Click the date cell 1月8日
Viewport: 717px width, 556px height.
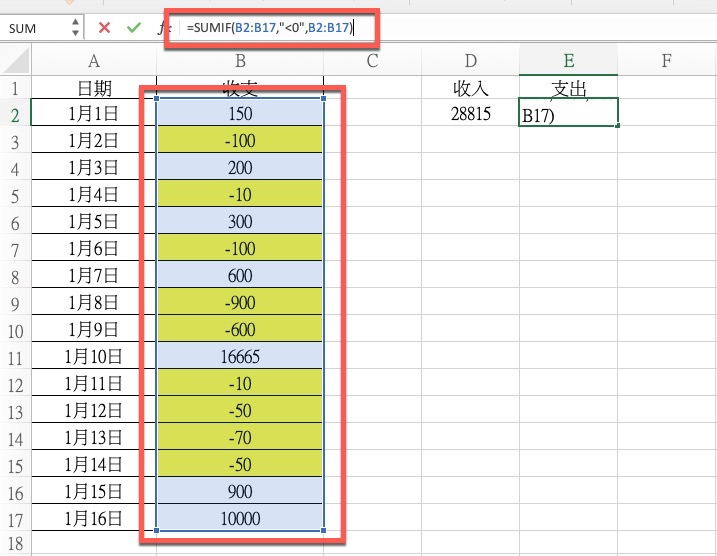94,302
